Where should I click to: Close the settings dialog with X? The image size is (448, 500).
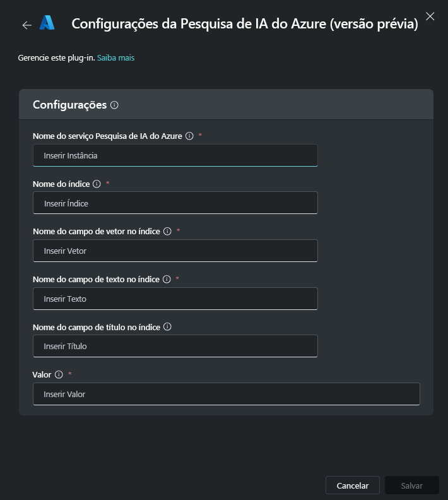(x=430, y=16)
